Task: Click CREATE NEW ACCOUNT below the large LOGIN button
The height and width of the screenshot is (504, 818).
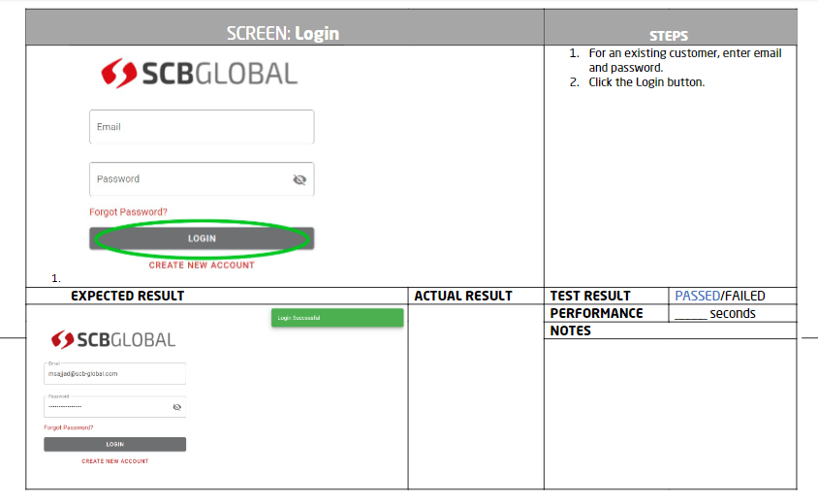Action: click(x=202, y=265)
